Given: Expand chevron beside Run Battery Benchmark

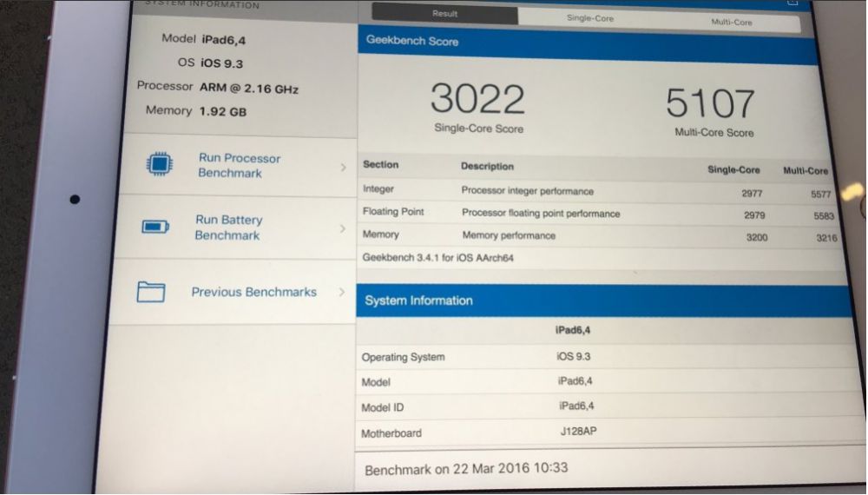Looking at the screenshot, I should point(343,228).
